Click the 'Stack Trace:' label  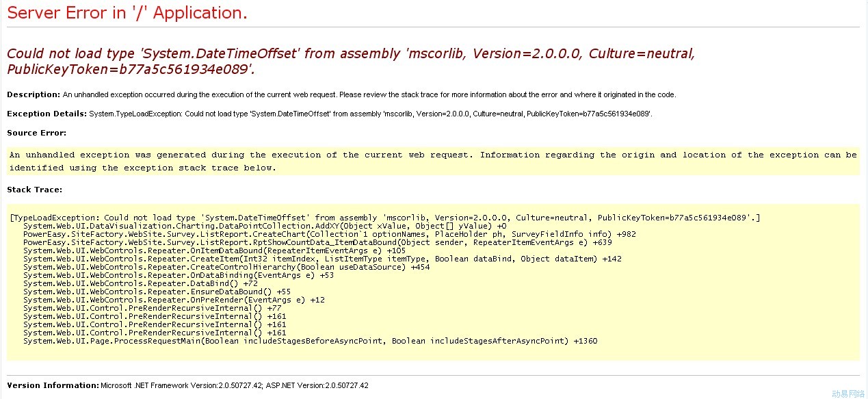(34, 190)
